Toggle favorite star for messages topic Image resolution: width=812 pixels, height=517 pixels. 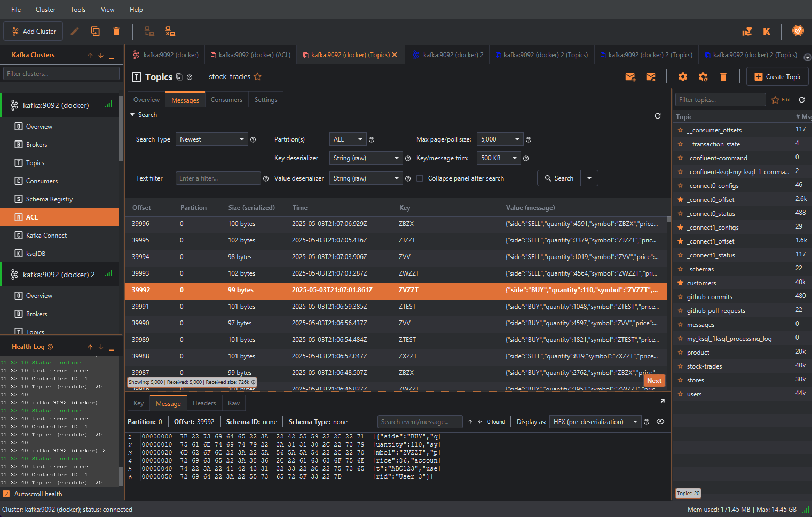680,325
